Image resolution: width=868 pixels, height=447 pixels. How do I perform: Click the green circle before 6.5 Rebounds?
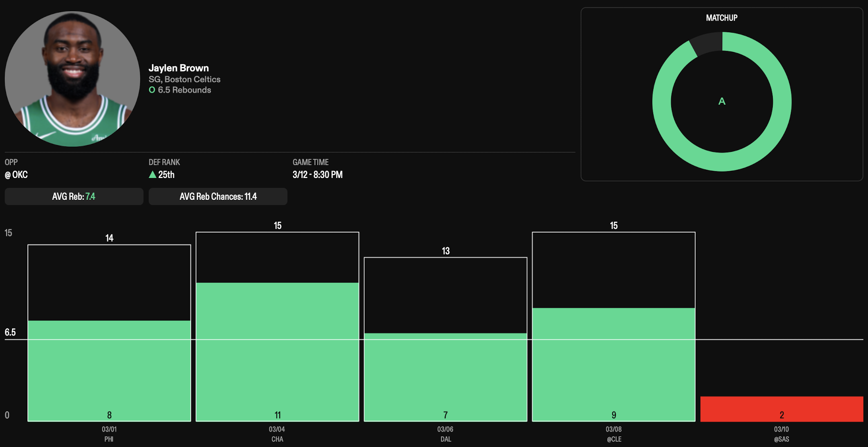[152, 90]
